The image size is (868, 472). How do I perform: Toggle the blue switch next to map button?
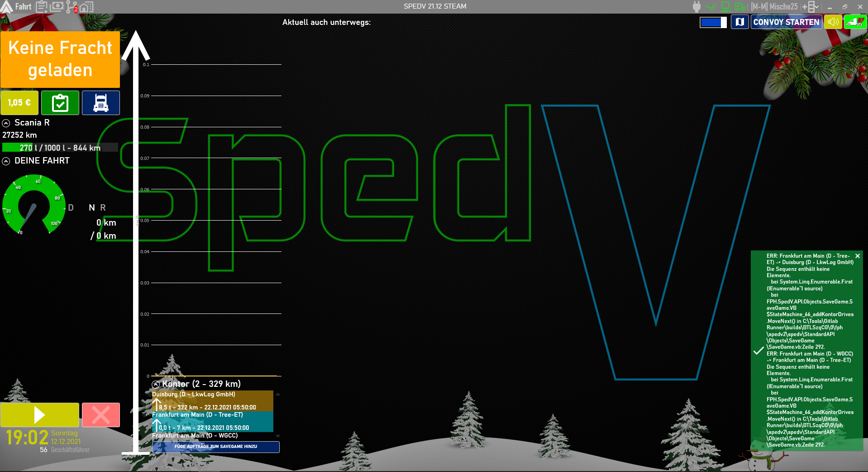713,22
